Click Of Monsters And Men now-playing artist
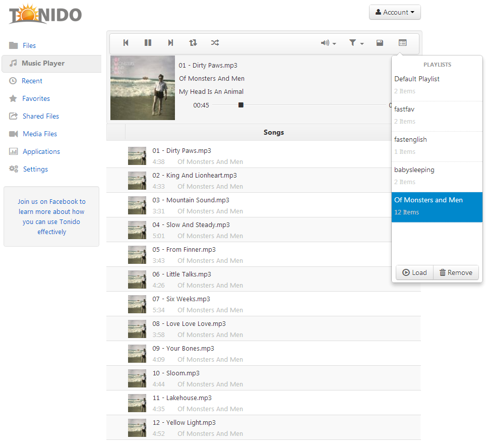This screenshot has height=448, width=488. coord(212,79)
